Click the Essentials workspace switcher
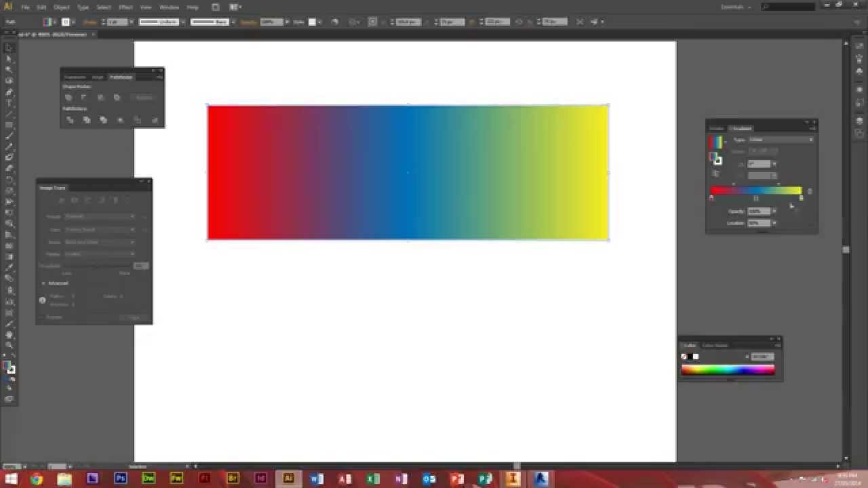 click(x=734, y=7)
